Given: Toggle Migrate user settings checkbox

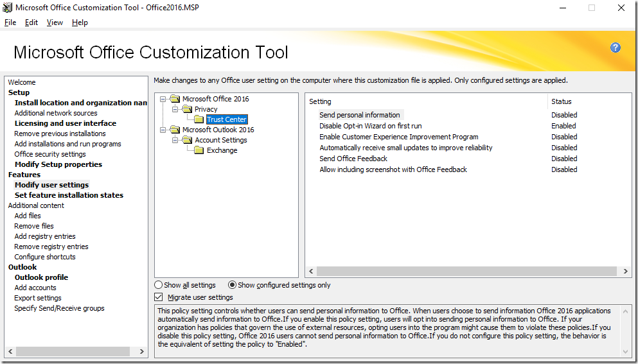Looking at the screenshot, I should coord(158,297).
